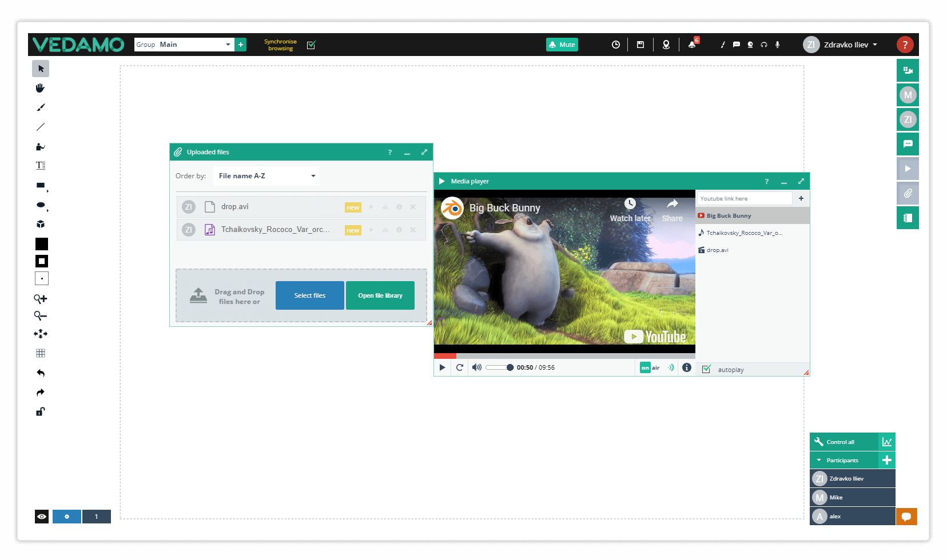947x560 pixels.
Task: Select drop.avi in the media playlist
Action: click(x=753, y=250)
